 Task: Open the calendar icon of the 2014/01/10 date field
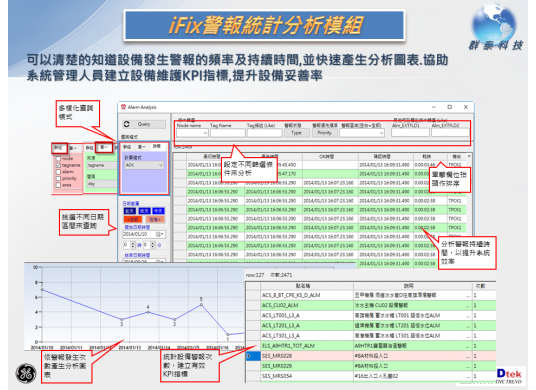pos(158,234)
